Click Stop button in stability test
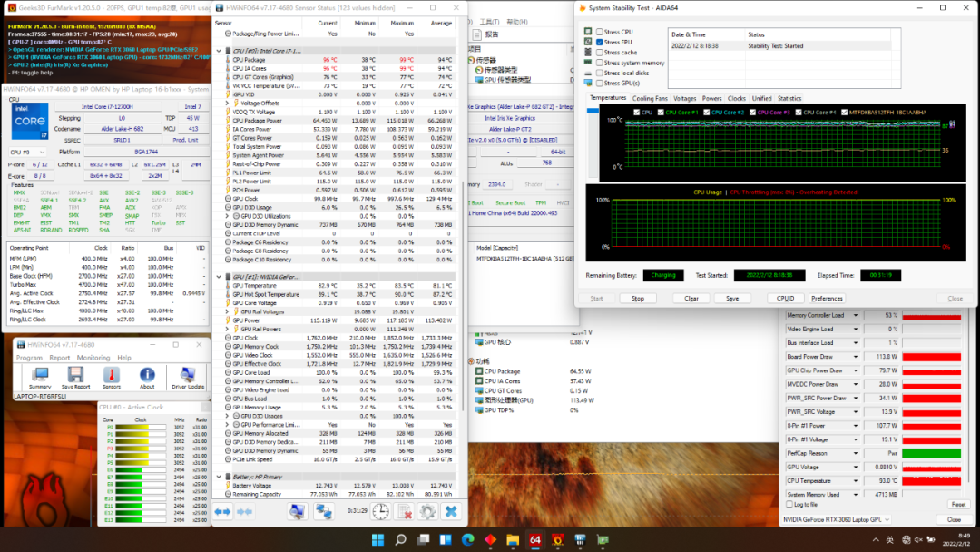Viewport: 980px width, 552px height. pos(638,298)
